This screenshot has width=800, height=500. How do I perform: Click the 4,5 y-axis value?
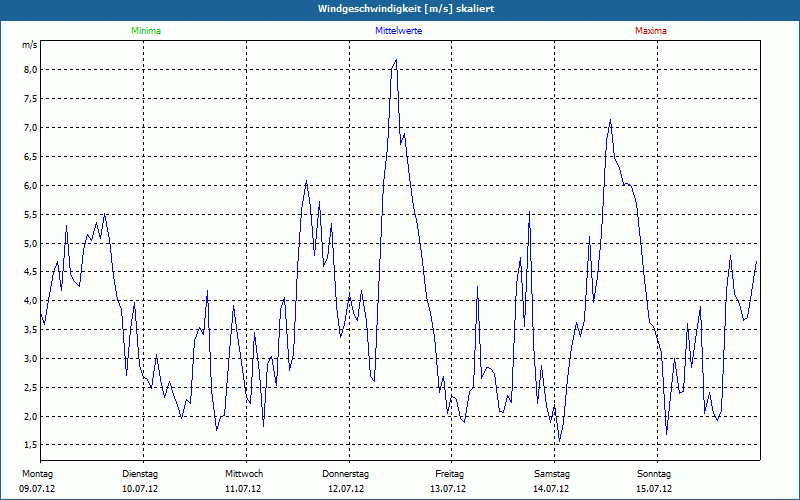pyautogui.click(x=31, y=272)
